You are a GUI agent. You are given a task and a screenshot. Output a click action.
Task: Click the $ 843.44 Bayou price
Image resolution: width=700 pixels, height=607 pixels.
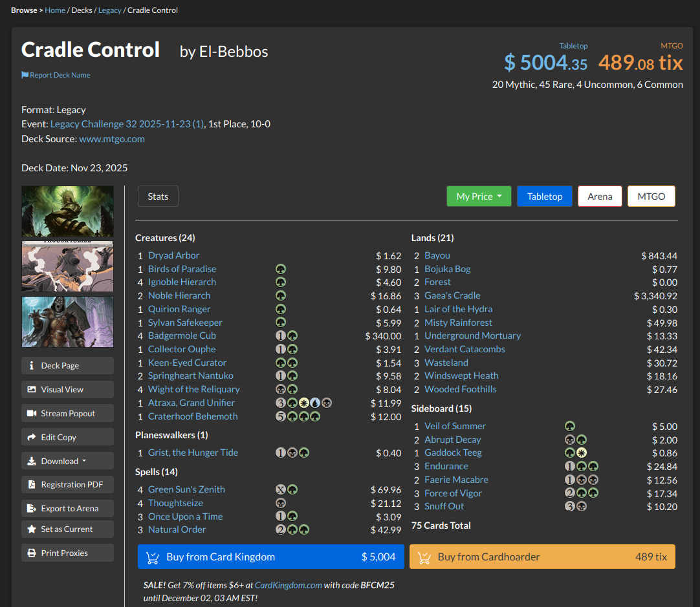tap(659, 256)
